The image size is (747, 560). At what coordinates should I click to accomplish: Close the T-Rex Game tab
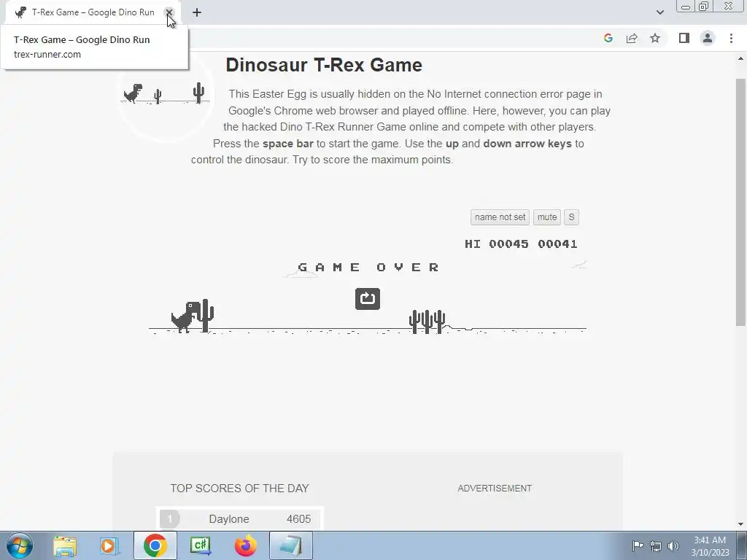(169, 12)
